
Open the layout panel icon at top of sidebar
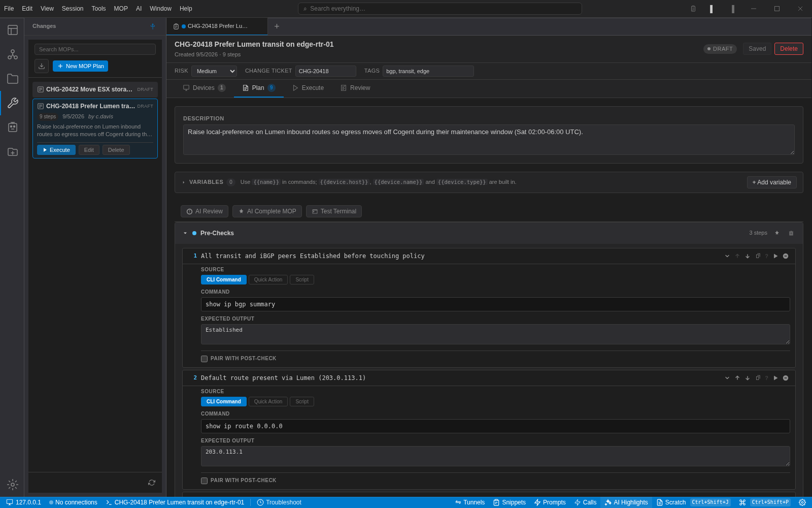(x=13, y=30)
